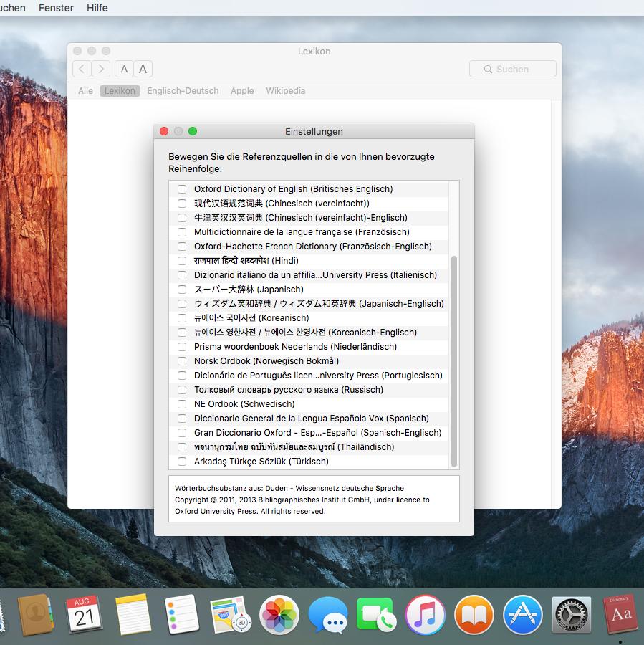Select the Gran Diccionario Oxford row text

click(317, 433)
